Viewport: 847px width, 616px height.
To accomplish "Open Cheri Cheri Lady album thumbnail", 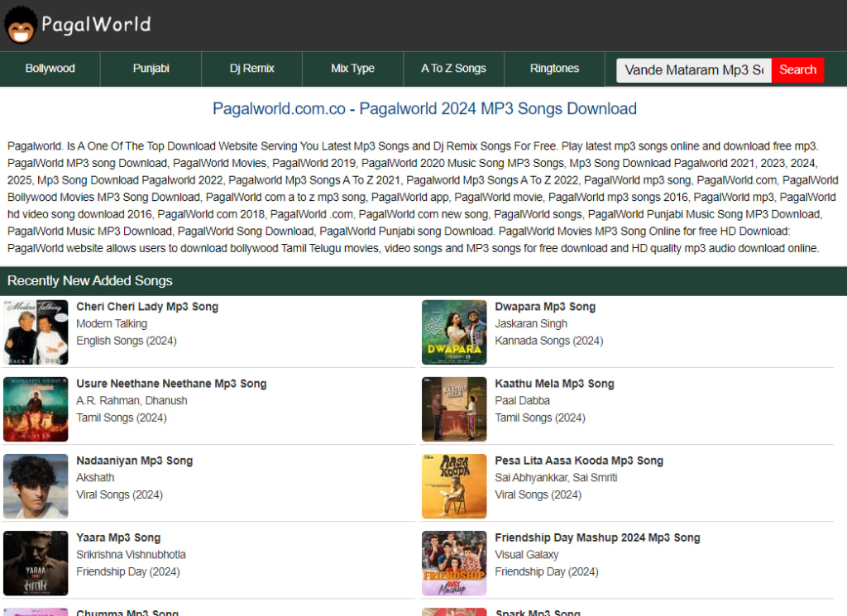I will 36,332.
